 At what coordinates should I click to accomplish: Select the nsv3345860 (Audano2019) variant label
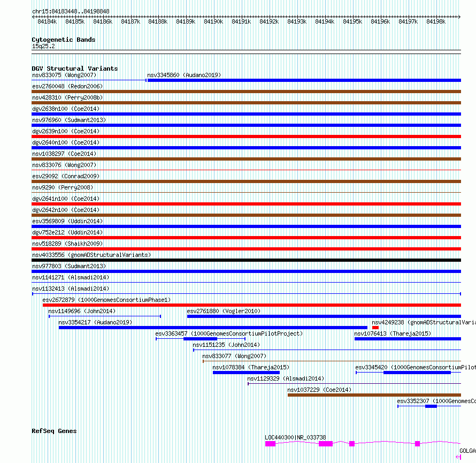184,75
